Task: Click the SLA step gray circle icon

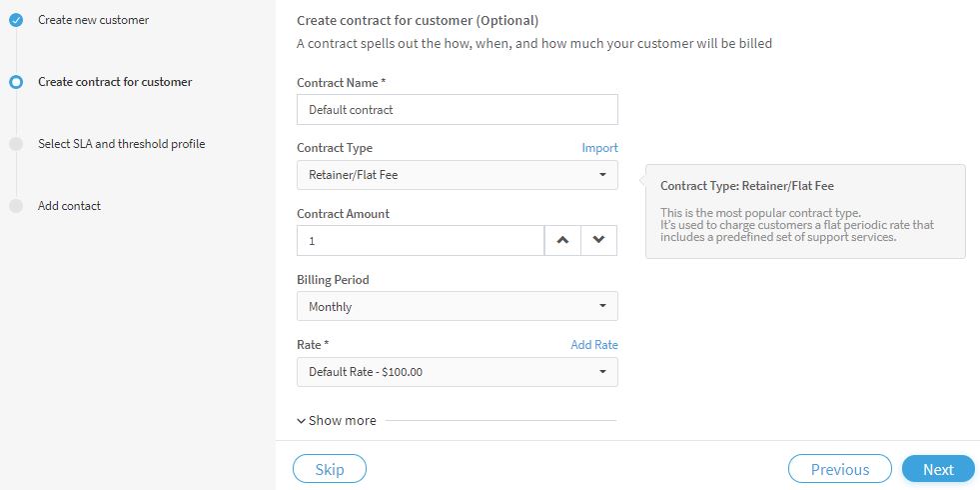Action: [16, 144]
